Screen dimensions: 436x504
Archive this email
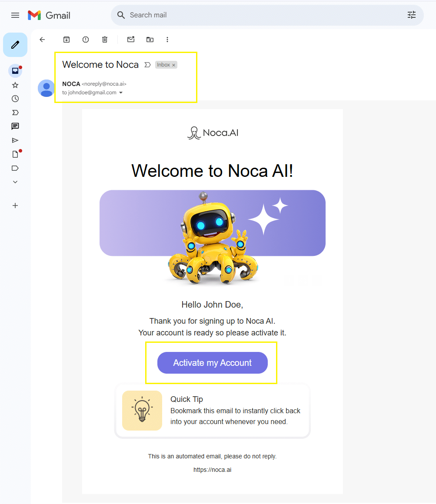(66, 40)
